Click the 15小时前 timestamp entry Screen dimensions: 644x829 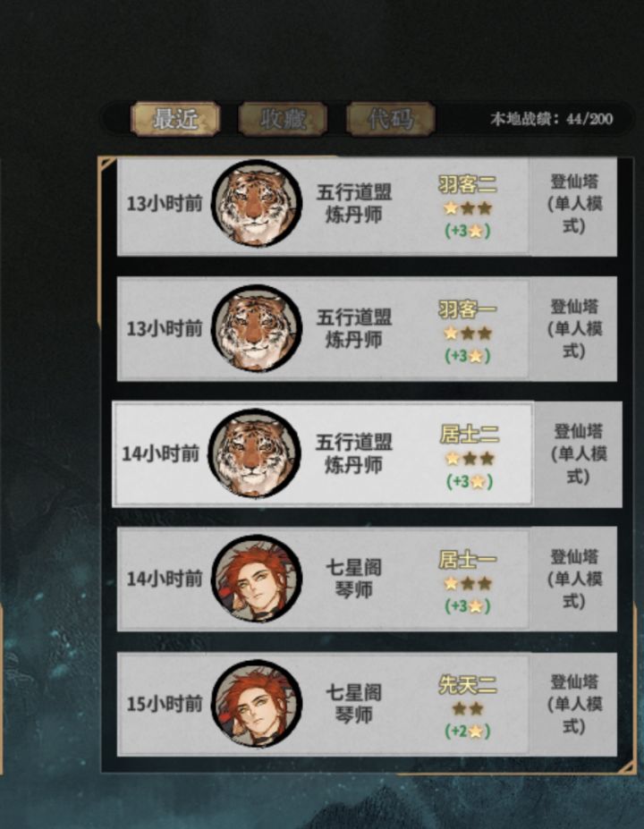165,704
